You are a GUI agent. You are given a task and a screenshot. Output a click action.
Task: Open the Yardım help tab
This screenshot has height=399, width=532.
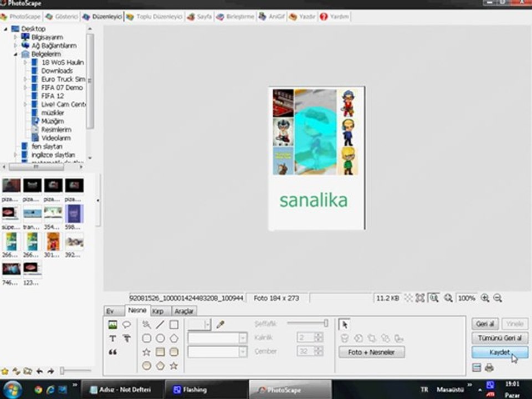[335, 16]
